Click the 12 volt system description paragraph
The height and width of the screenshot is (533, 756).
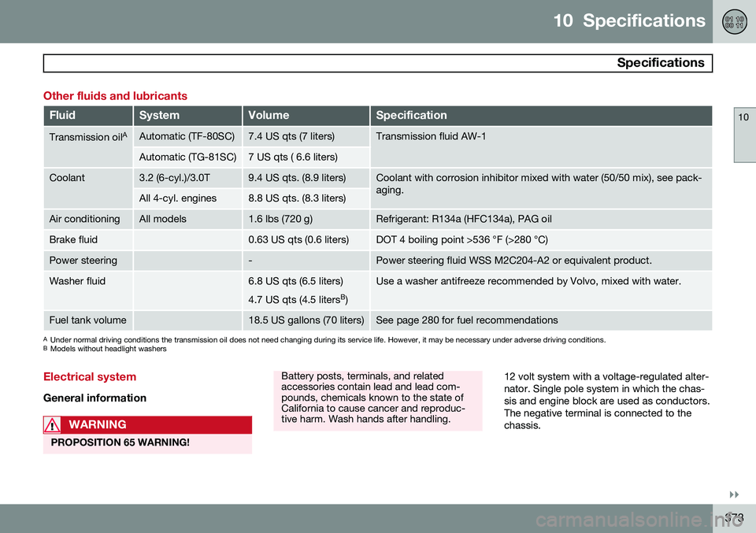pyautogui.click(x=606, y=401)
